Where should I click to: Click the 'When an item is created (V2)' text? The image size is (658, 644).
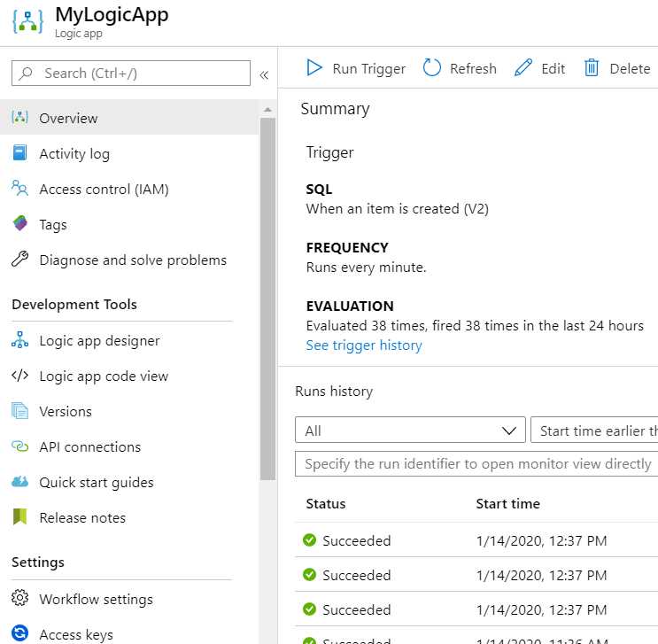(x=397, y=209)
